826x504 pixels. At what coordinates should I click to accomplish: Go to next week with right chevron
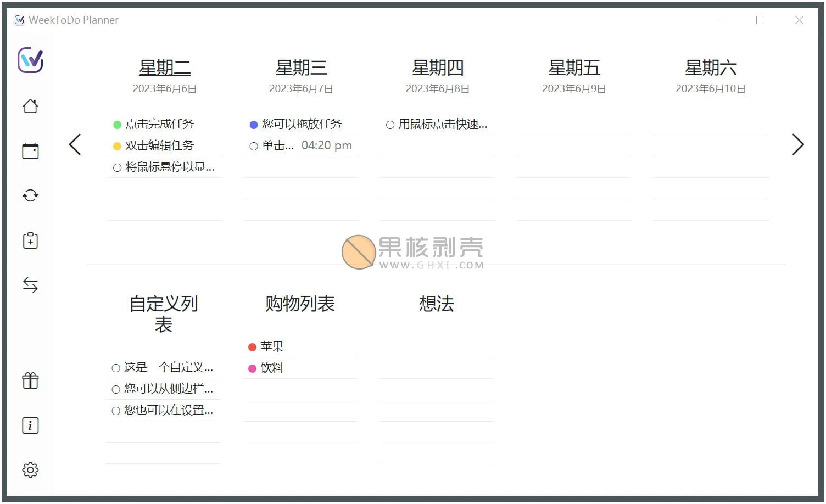[798, 144]
